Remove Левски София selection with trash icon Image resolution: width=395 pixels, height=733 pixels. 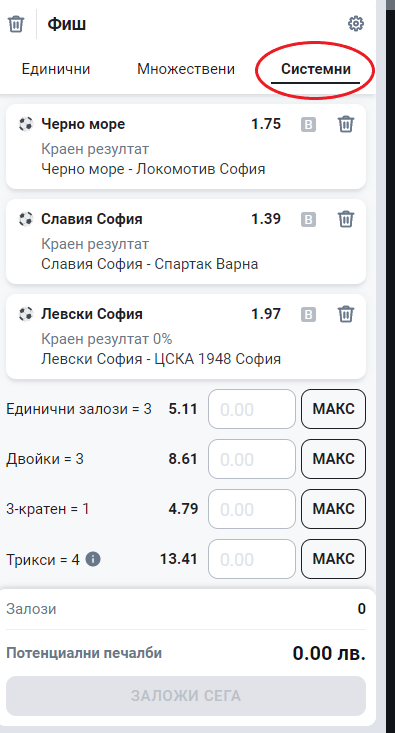click(346, 314)
